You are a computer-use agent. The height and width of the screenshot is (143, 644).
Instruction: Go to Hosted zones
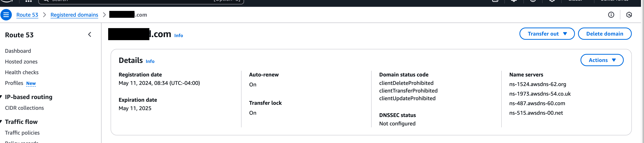point(21,62)
